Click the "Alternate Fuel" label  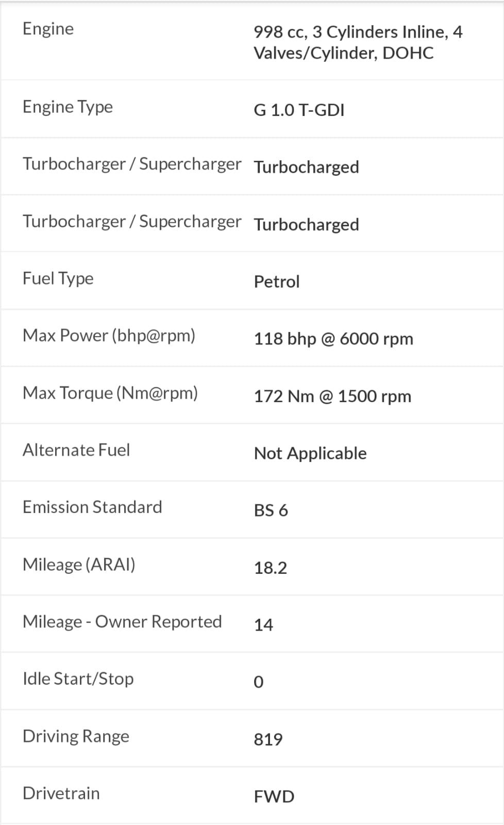(76, 450)
